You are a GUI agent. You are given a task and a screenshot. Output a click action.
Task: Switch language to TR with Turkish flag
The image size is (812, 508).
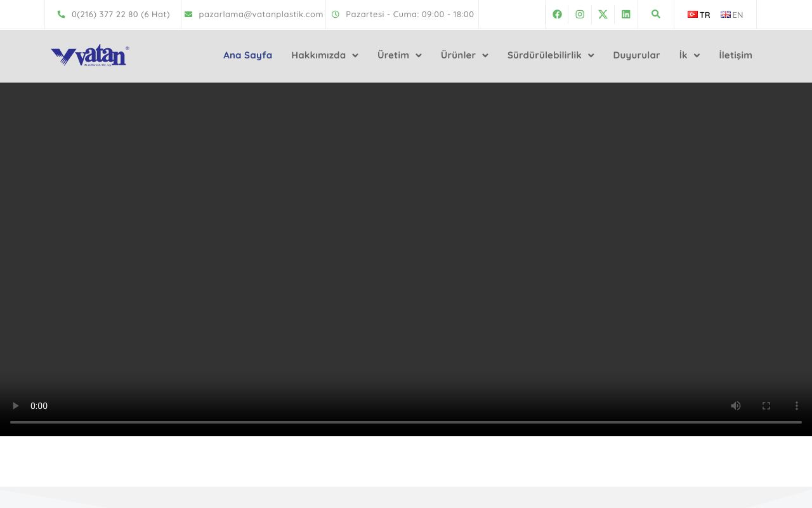[698, 15]
